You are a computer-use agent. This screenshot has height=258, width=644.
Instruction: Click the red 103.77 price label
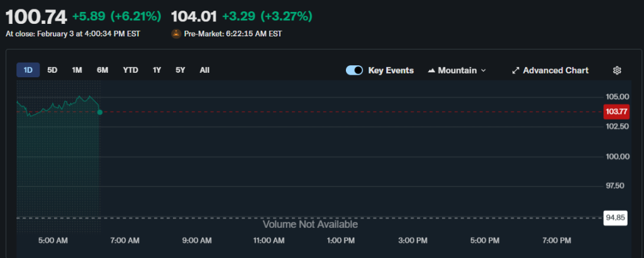click(x=616, y=112)
